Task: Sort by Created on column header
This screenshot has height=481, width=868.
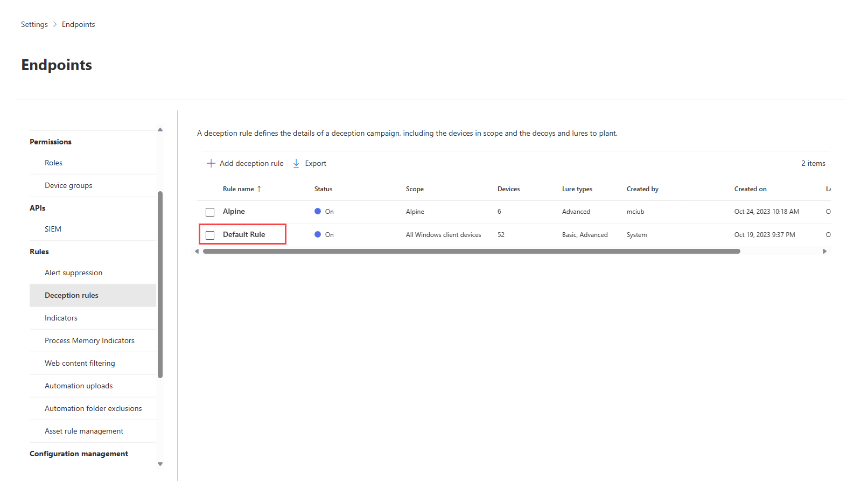Action: coord(751,189)
